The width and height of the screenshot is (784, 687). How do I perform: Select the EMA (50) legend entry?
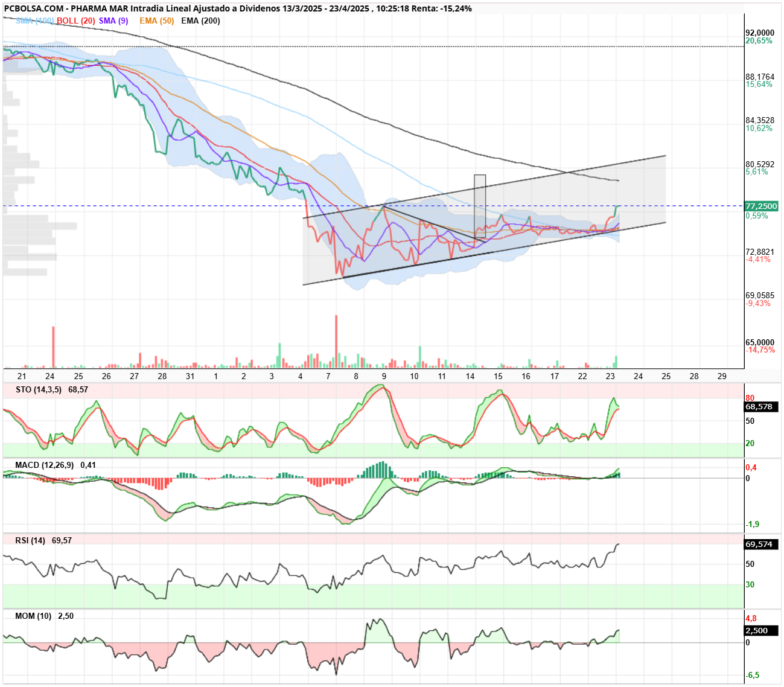tap(156, 21)
